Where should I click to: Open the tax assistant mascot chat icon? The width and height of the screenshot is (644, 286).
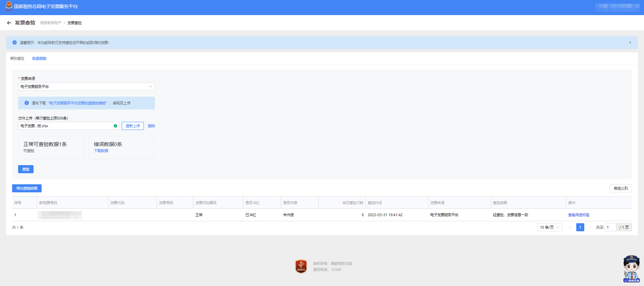point(632,269)
